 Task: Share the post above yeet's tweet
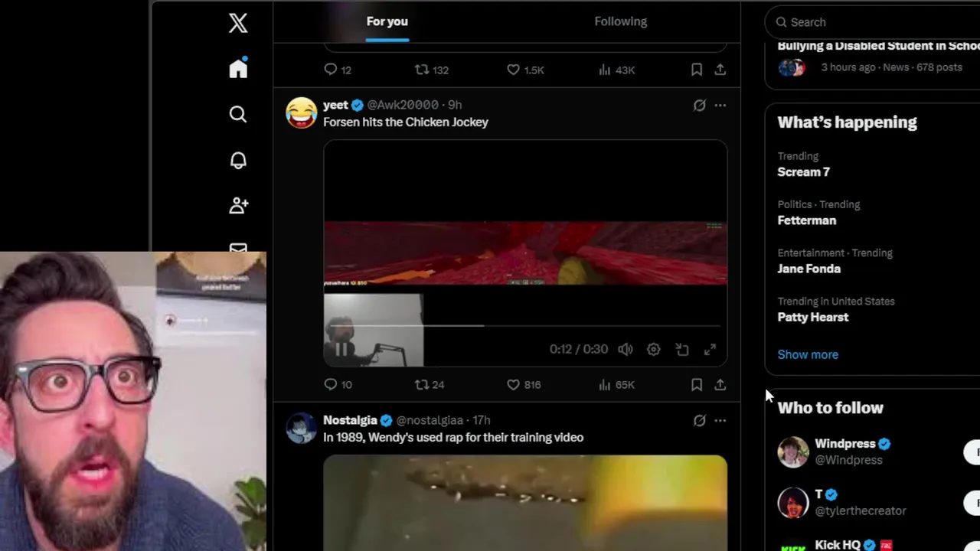coord(720,70)
